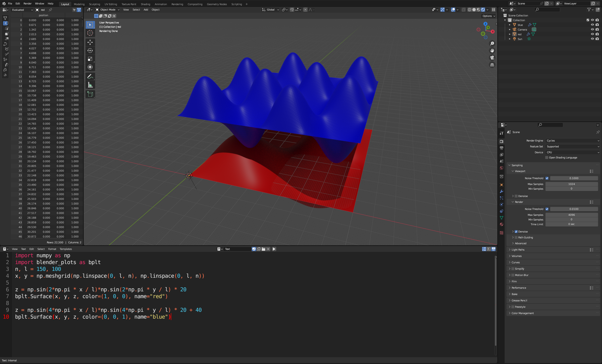602x364 pixels.
Task: Open the Render menu in top bar
Action: (x=27, y=4)
